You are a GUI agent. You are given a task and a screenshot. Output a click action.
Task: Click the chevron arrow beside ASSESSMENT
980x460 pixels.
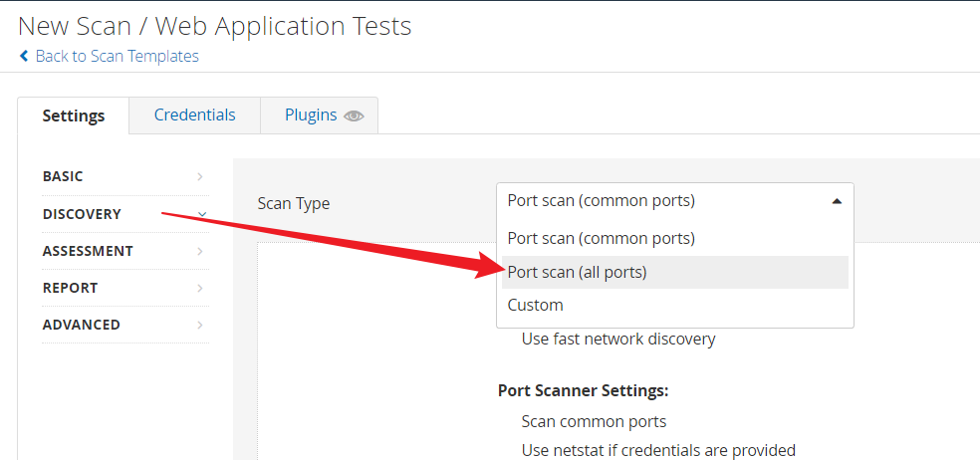pos(200,252)
